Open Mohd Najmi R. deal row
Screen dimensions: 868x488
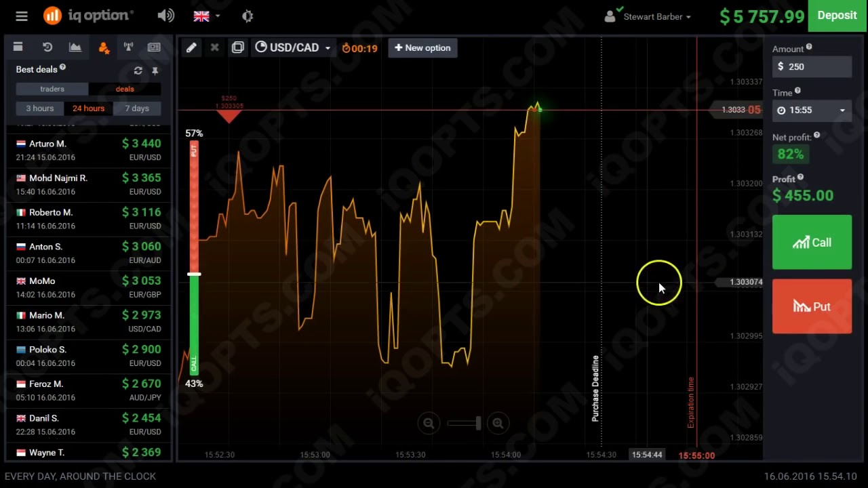pyautogui.click(x=88, y=184)
